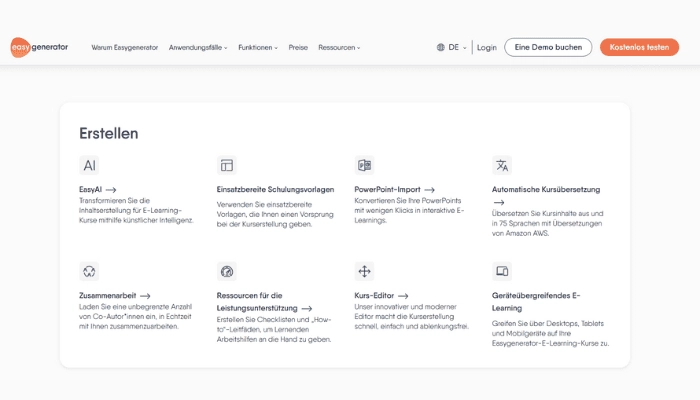Click the arrow next to Kurs-Editor
Viewport: 700px width, 400px height.
click(x=403, y=296)
